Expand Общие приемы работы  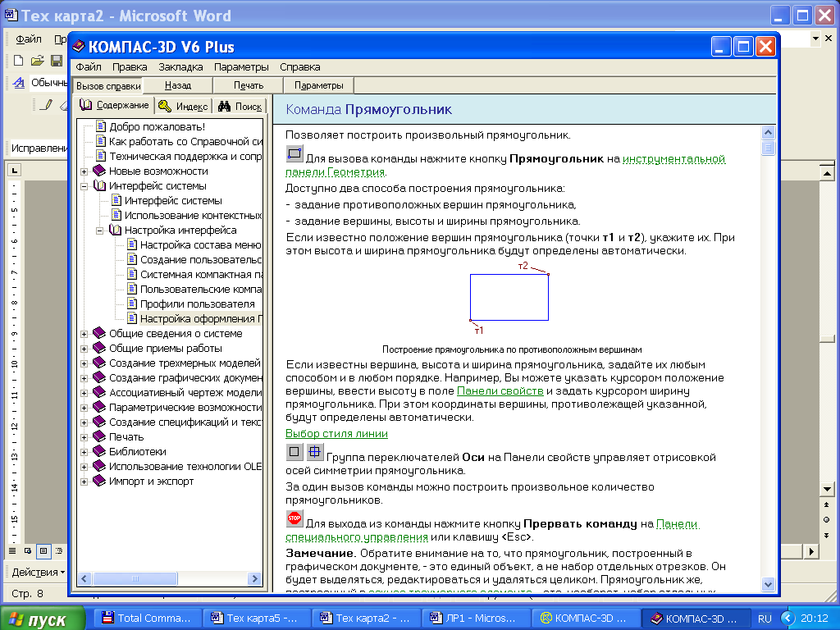(x=84, y=349)
